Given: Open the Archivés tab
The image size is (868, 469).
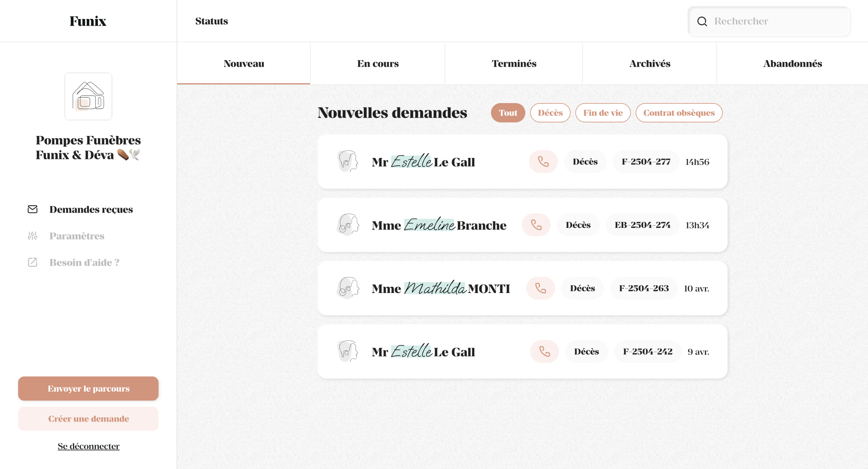Looking at the screenshot, I should click(x=650, y=63).
